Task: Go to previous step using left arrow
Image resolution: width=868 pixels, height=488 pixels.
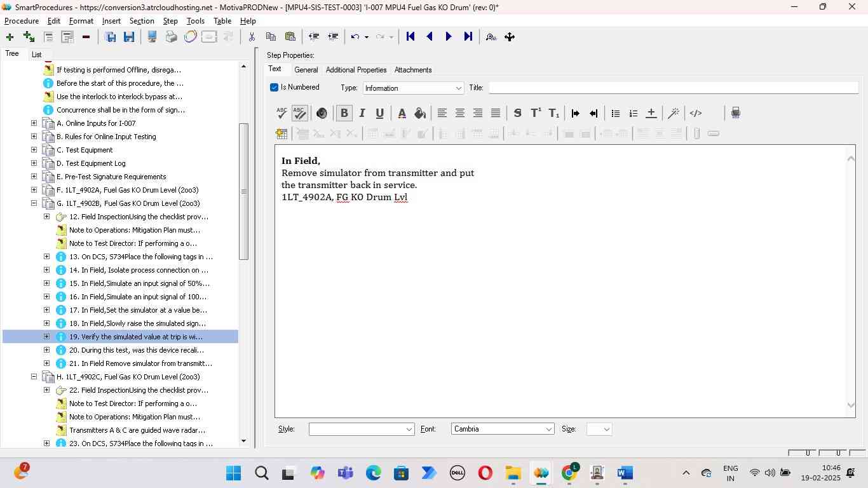Action: (x=430, y=37)
